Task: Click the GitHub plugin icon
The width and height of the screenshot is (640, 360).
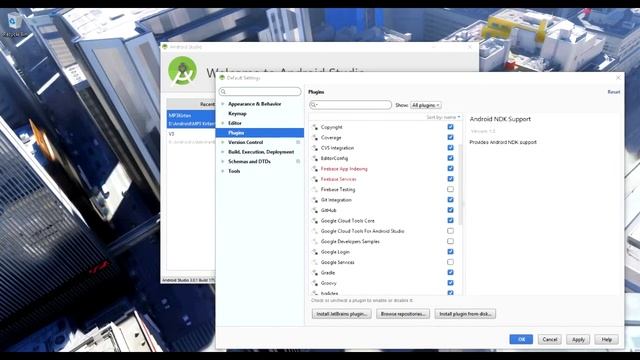Action: click(x=315, y=210)
